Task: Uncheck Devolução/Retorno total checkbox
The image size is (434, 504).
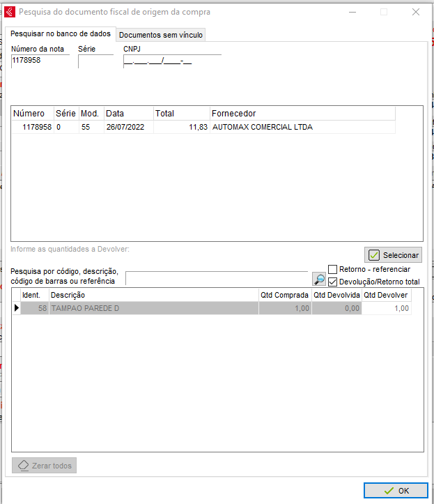Action: coord(333,282)
